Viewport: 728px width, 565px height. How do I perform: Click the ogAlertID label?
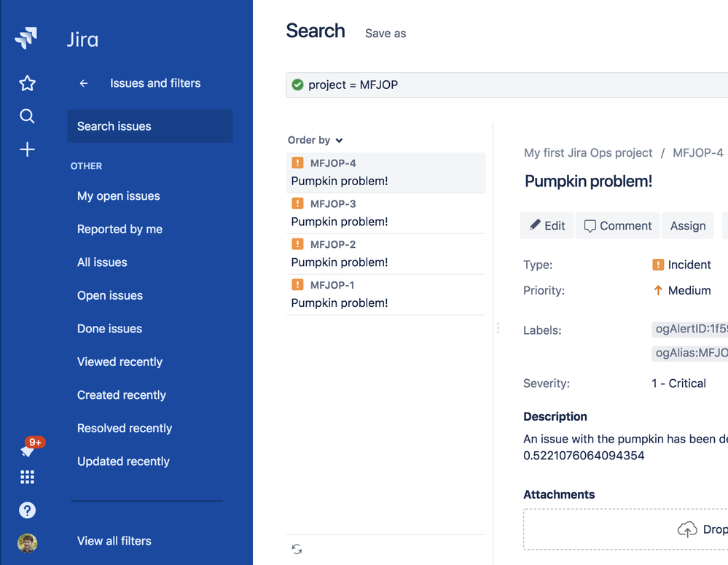[690, 329]
